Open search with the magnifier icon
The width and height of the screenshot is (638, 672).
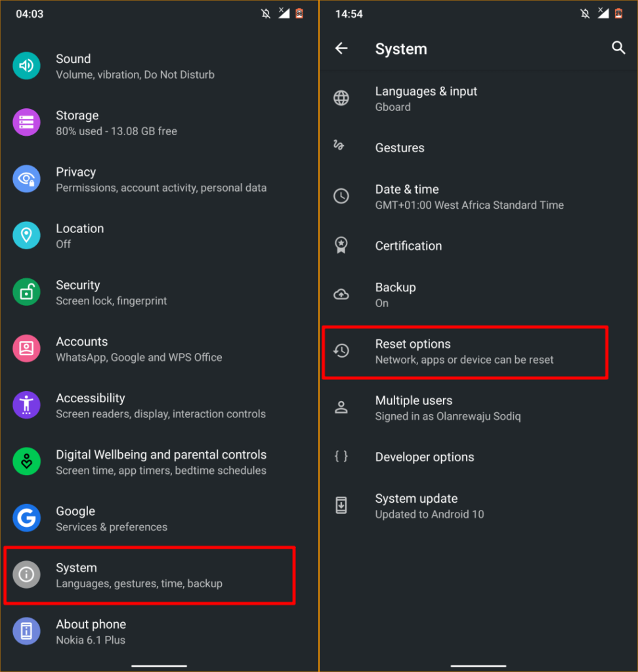point(618,48)
